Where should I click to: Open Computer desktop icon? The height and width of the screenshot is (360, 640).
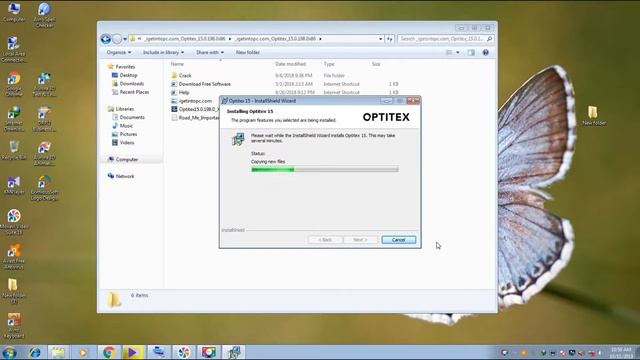[x=14, y=12]
